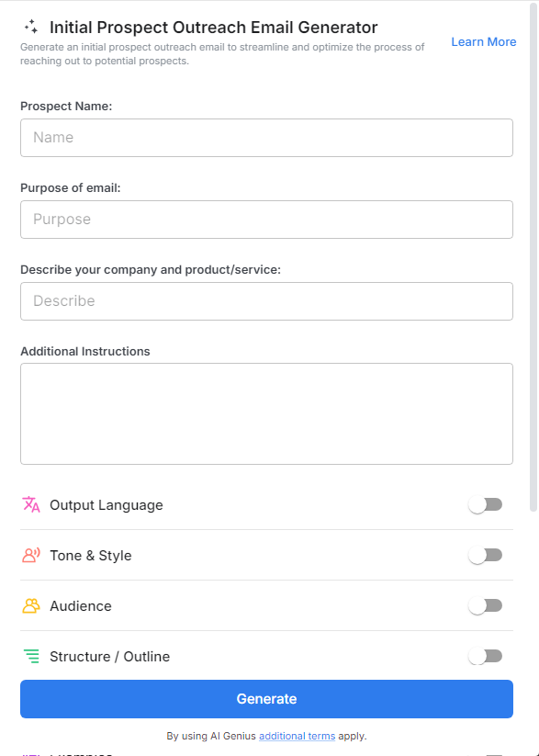Enable the Structure / Outline switch

pyautogui.click(x=485, y=656)
